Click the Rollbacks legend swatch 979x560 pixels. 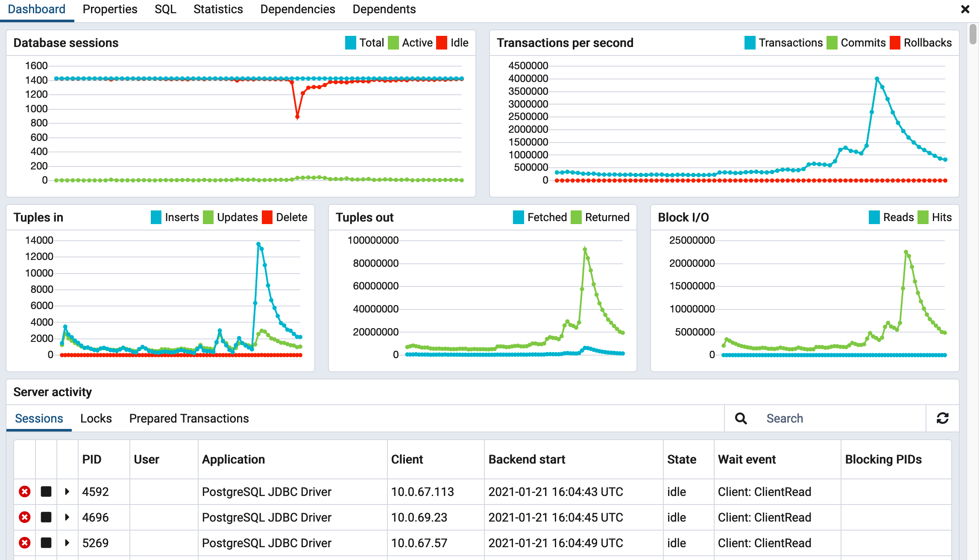895,43
